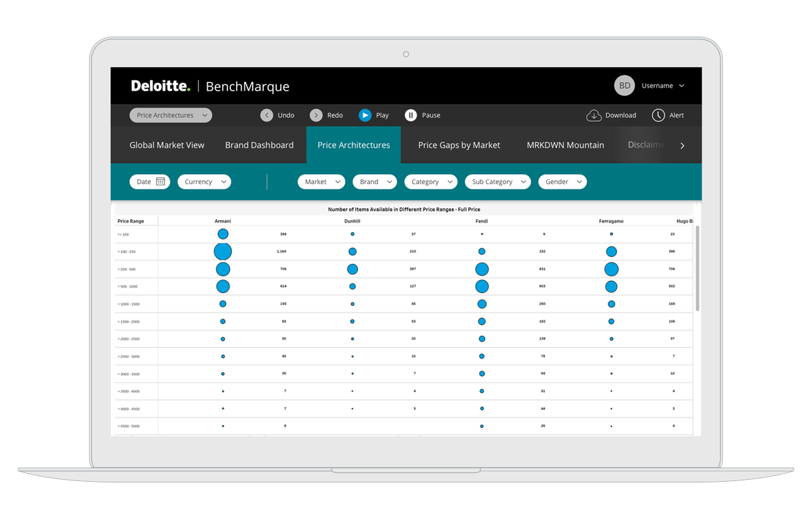Open the Brand filter dropdown

click(375, 181)
